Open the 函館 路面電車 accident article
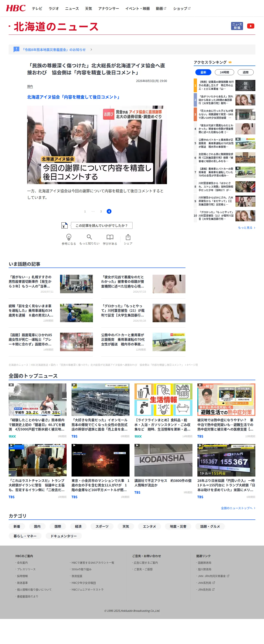This screenshot has height=644, width=264. coord(51,342)
